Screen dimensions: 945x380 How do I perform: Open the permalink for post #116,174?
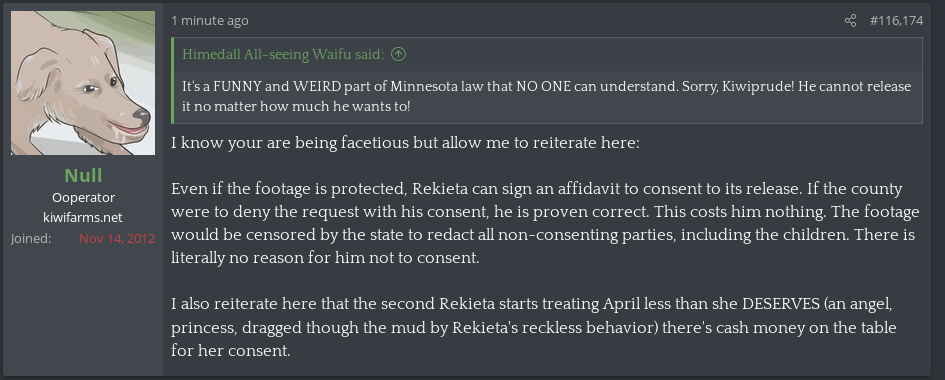click(896, 21)
